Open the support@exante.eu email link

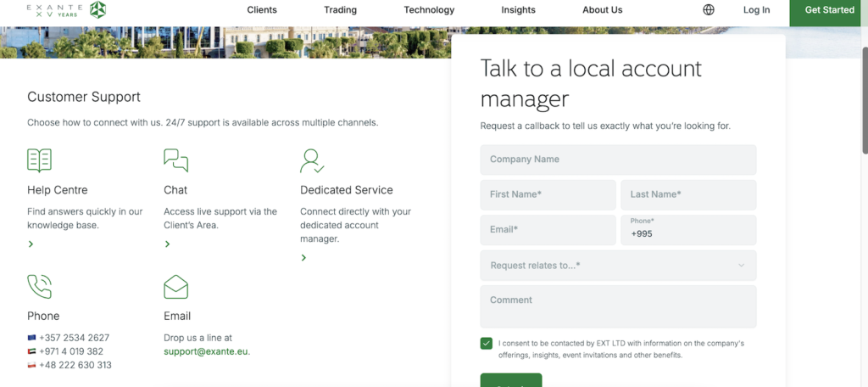(206, 351)
